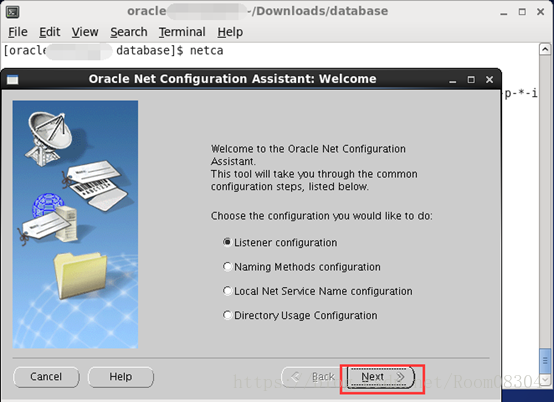This screenshot has height=402, width=554.
Task: Open the Terminal menu in menu bar
Action: (182, 32)
